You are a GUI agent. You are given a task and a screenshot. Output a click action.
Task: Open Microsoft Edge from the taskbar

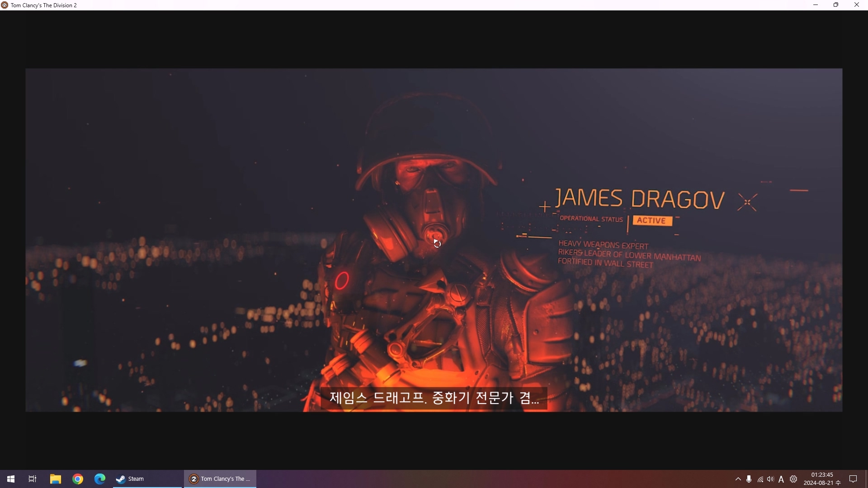click(100, 479)
